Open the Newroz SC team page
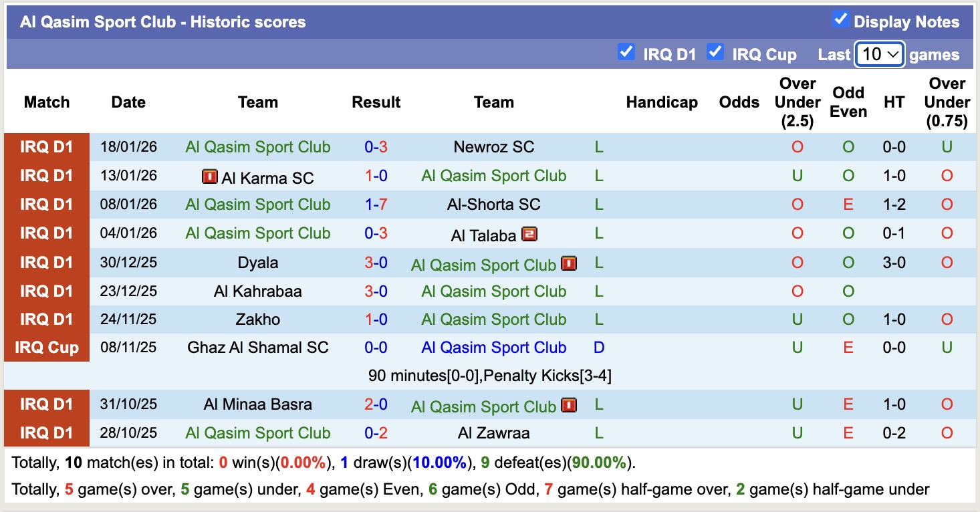 [x=493, y=147]
